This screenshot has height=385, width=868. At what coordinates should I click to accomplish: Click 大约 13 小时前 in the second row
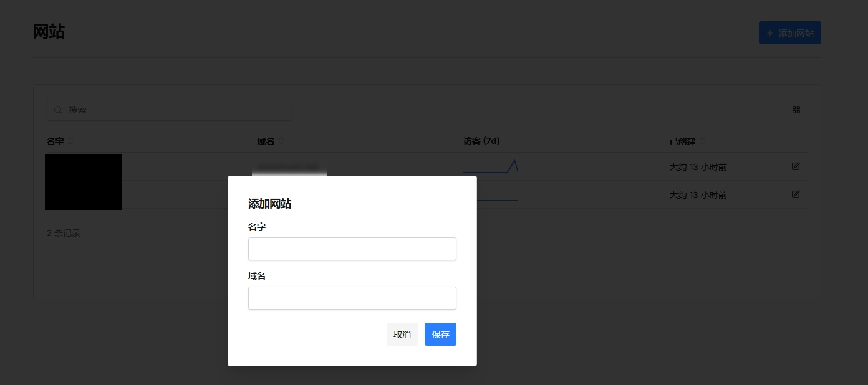(698, 195)
